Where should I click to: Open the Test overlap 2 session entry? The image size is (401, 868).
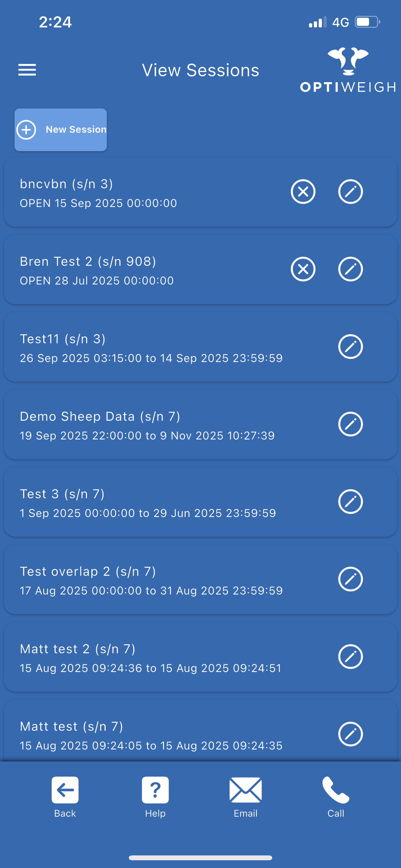[x=152, y=580]
